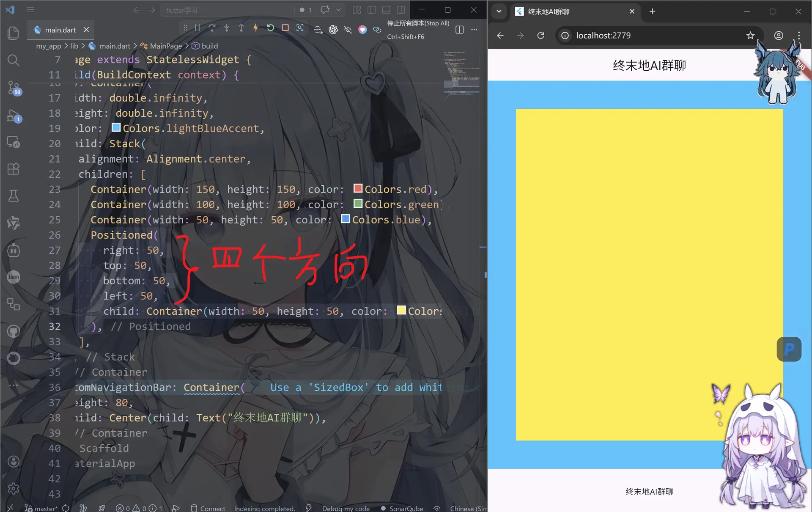The image size is (812, 512).
Task: Click lib folder in the breadcrumb
Action: tap(74, 46)
